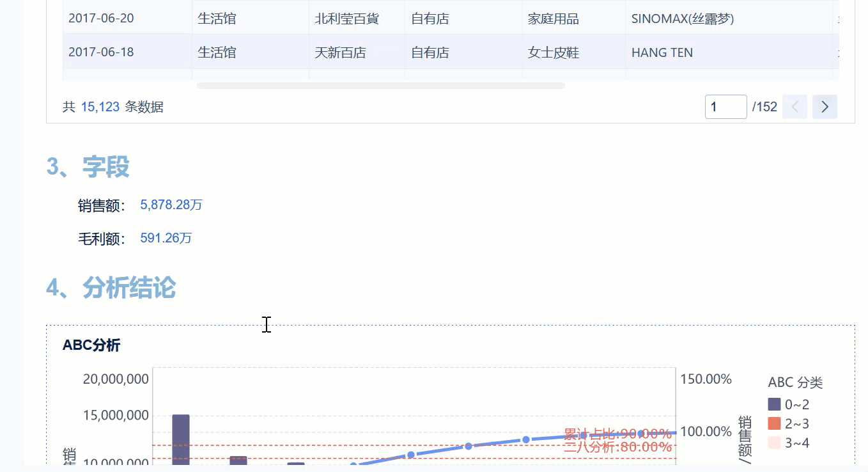This screenshot has height=472, width=868.
Task: Click the 二八分析:80.00% reference line label
Action: point(618,447)
